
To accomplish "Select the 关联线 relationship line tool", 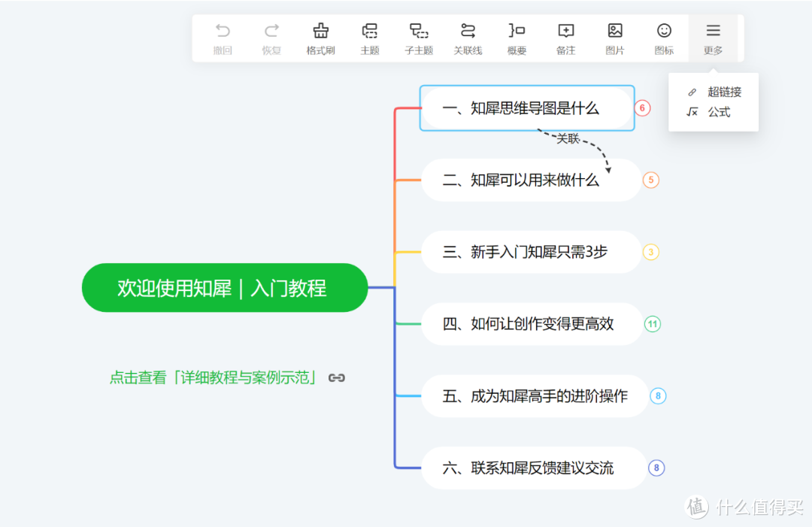I will 468,38.
